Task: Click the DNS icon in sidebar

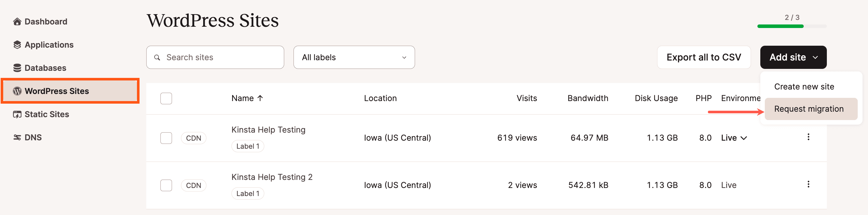Action: (17, 137)
